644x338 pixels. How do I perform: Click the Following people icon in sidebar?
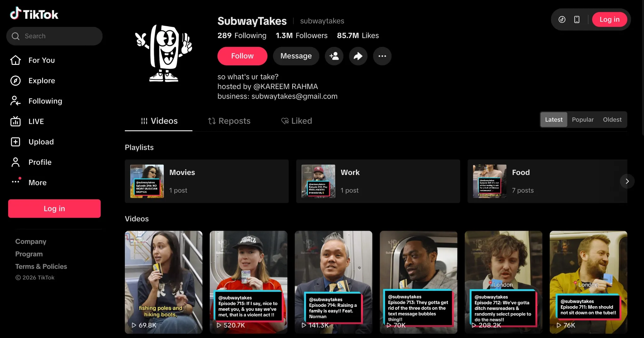point(15,101)
